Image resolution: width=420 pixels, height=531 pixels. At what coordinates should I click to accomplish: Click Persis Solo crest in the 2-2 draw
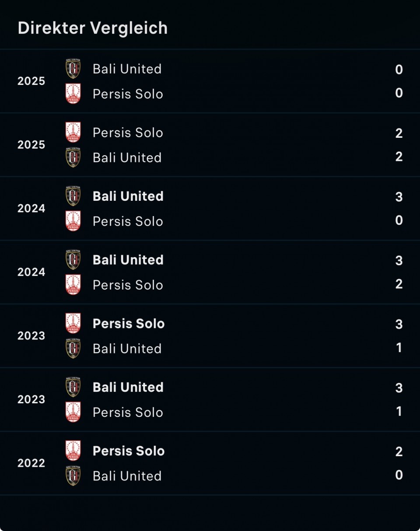[73, 133]
